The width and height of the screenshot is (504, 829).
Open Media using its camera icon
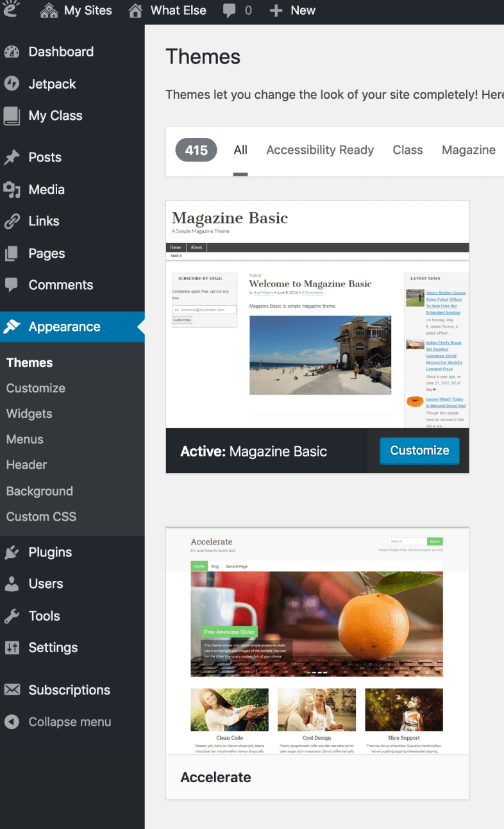(x=12, y=190)
